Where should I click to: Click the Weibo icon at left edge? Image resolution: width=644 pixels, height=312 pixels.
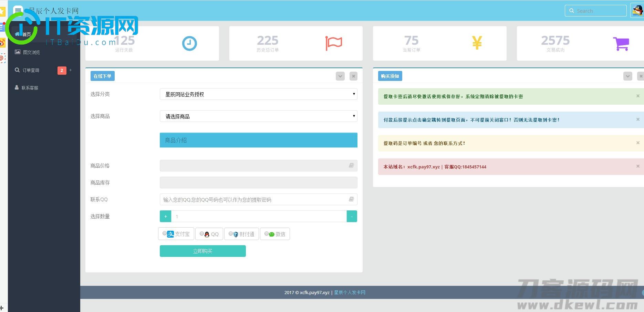coord(2,43)
